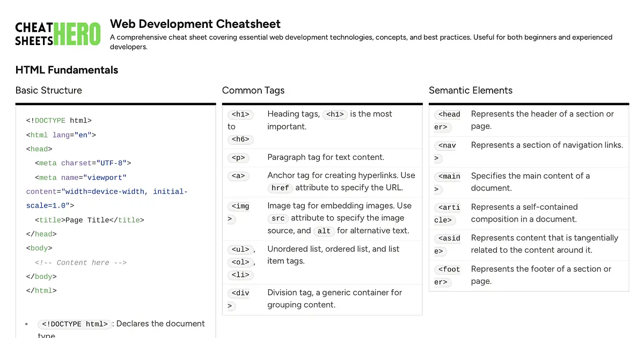Click the Basic Structure section title
This screenshot has width=644, height=338.
[x=48, y=90]
